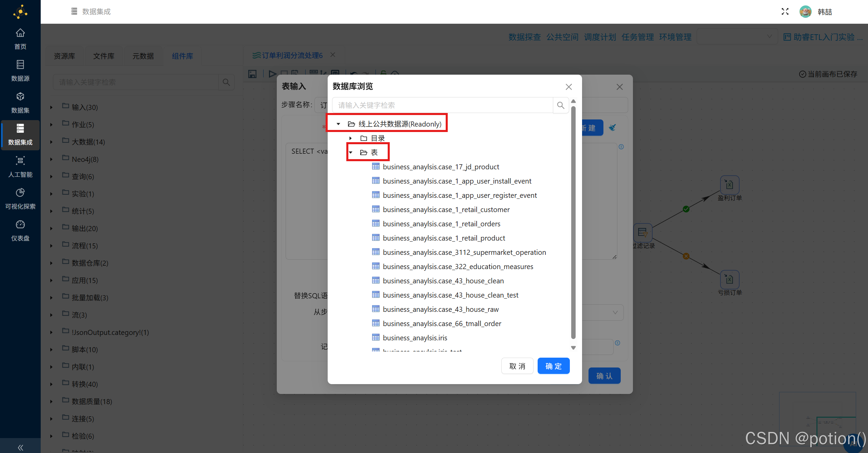Screen dimensions: 868x453
Task: Toggle the fullscreen icon in the top bar
Action: (x=785, y=12)
